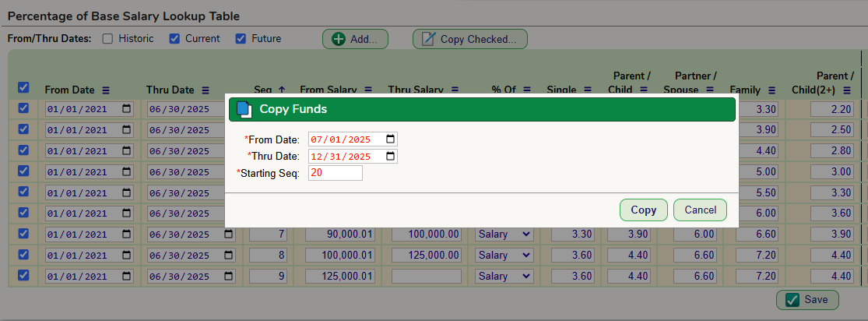Viewport: 868px width, 321px height.
Task: Uncheck the row with Seq 9
Action: (23, 276)
